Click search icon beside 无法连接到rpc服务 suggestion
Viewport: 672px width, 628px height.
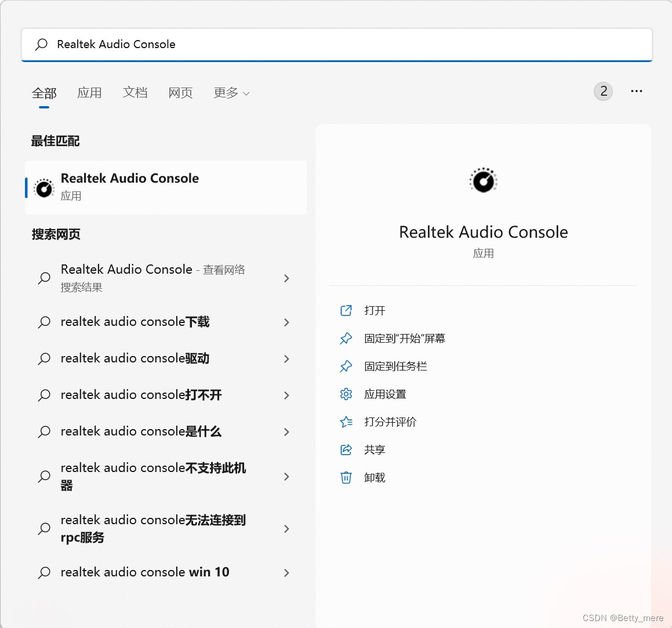(x=44, y=528)
